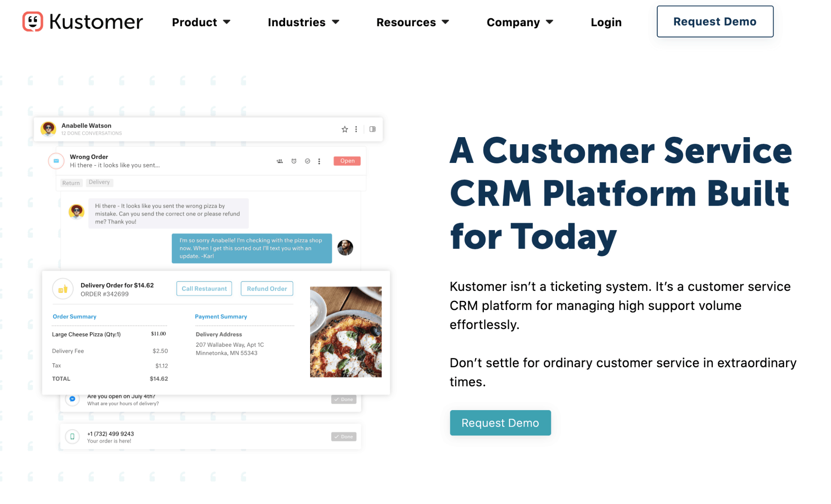Expand the Company dropdown menu
The height and width of the screenshot is (504, 831).
pos(520,22)
